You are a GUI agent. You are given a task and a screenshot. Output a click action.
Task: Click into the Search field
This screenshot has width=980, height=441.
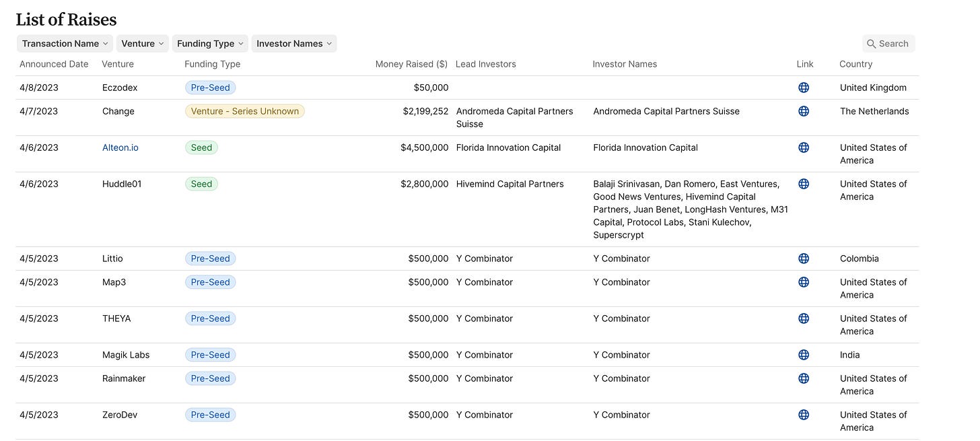[x=888, y=44]
